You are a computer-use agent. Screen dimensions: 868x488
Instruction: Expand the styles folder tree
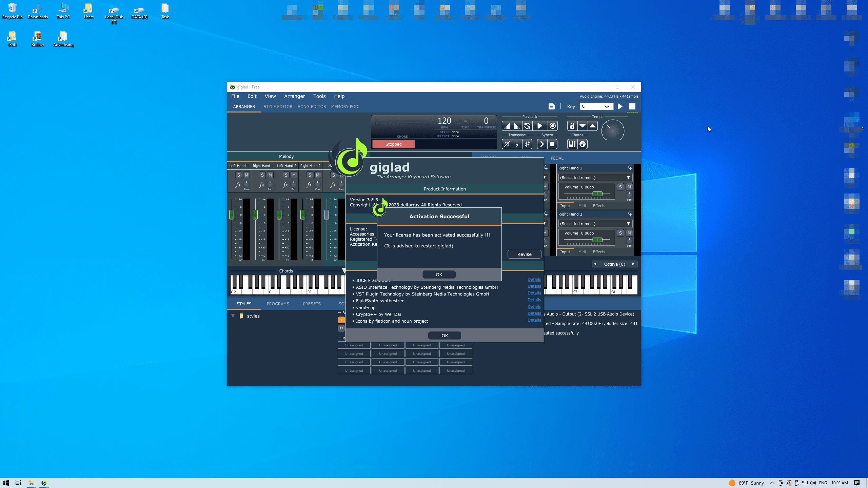coord(233,316)
